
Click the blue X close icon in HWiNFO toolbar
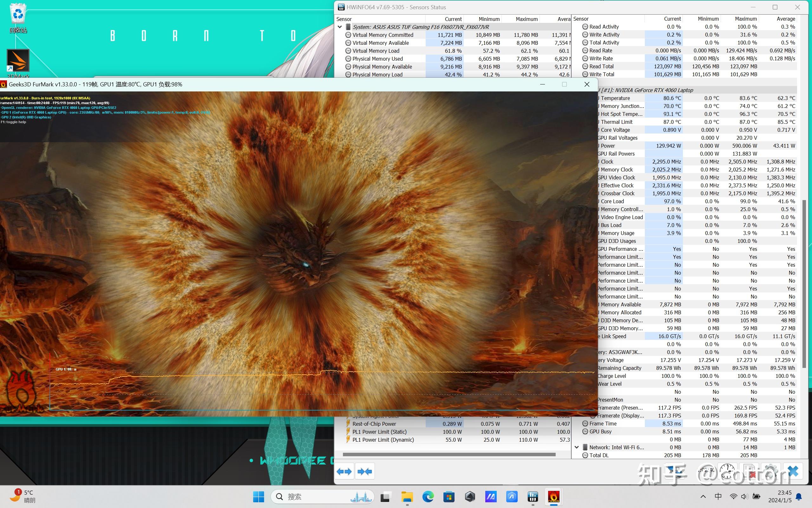tap(793, 471)
